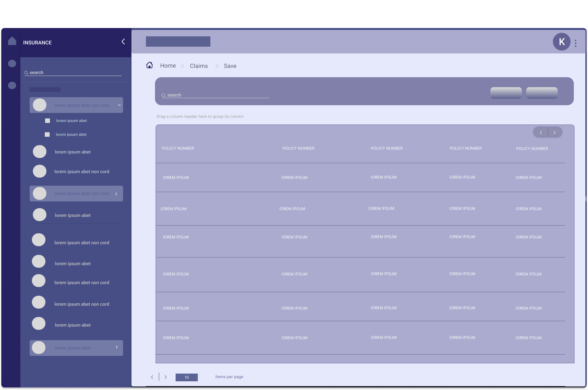Click the items per page field showing 10

(187, 377)
